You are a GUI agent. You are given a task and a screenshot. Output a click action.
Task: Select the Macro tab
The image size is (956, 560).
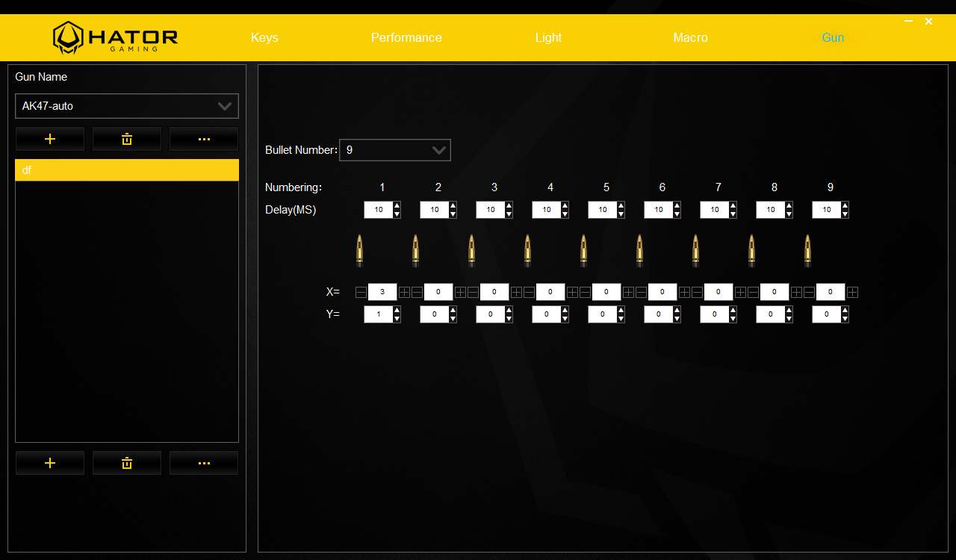tap(690, 37)
